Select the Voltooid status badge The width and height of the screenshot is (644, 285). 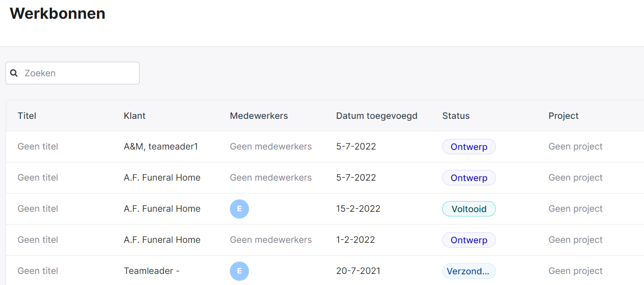469,209
